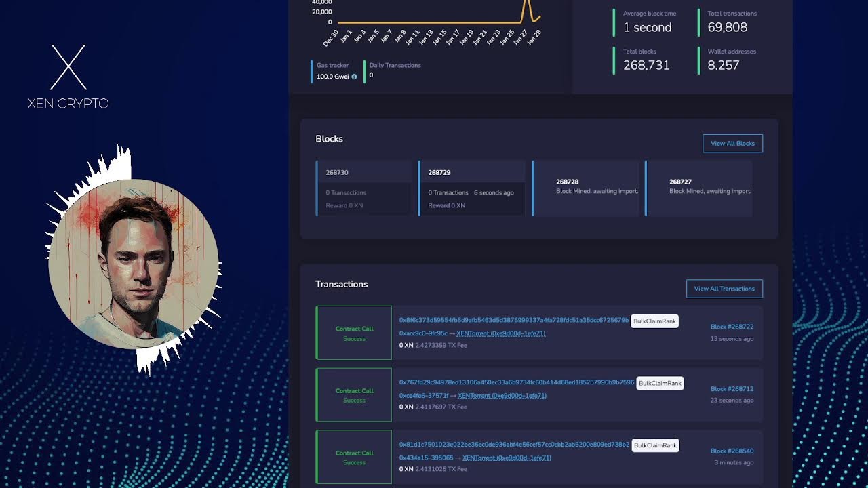Click BulkClaimRank badge in Block #268722 row
The height and width of the screenshot is (488, 868).
654,321
